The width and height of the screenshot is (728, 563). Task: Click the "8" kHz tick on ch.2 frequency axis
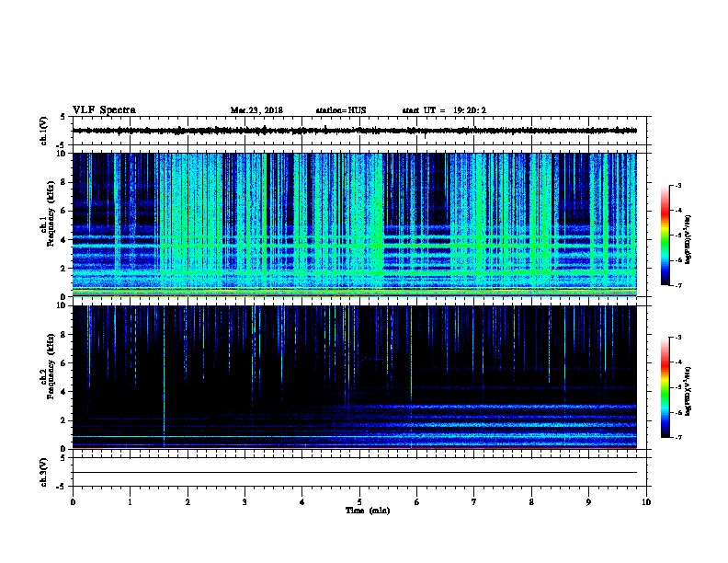click(64, 335)
